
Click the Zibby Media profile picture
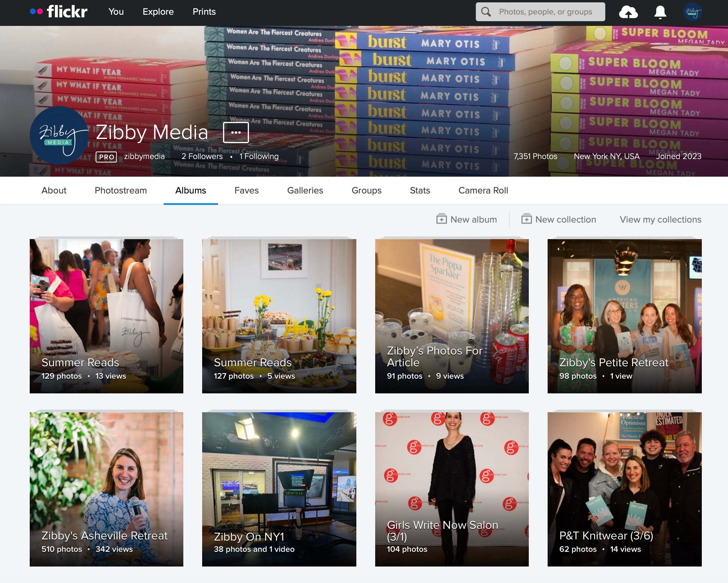click(x=59, y=135)
